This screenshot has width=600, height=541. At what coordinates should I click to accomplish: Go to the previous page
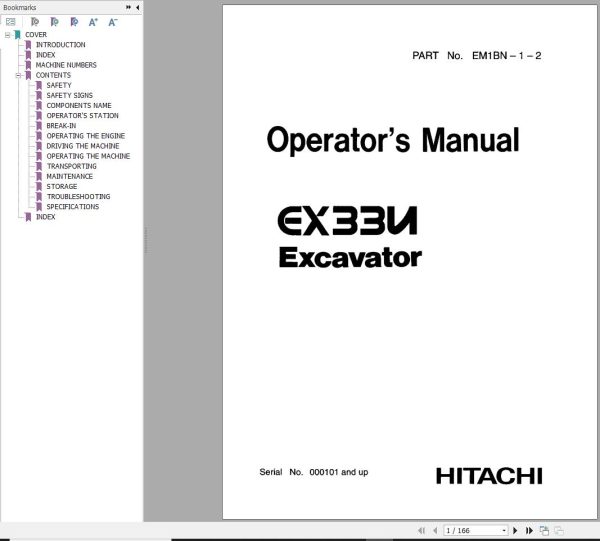[435, 530]
